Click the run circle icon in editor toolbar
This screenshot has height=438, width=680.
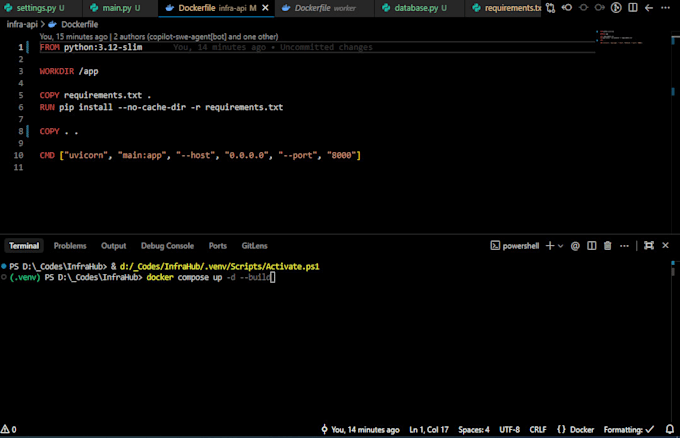pyautogui.click(x=616, y=8)
